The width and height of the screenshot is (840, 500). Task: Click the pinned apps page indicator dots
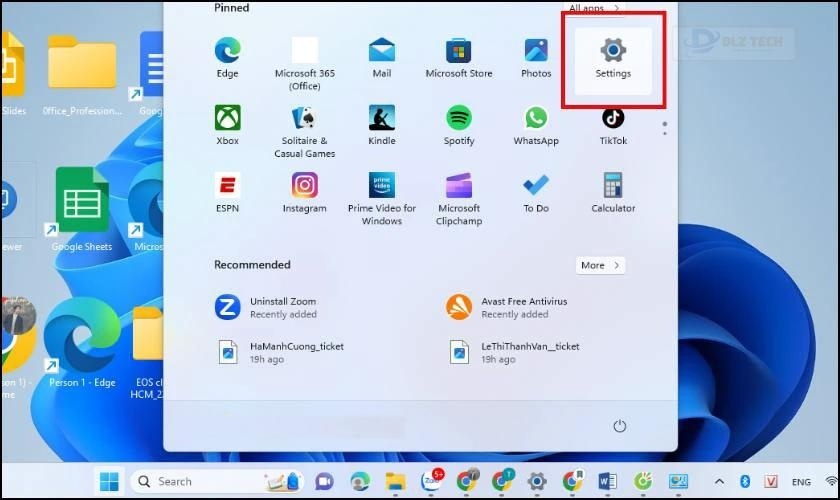pyautogui.click(x=664, y=128)
